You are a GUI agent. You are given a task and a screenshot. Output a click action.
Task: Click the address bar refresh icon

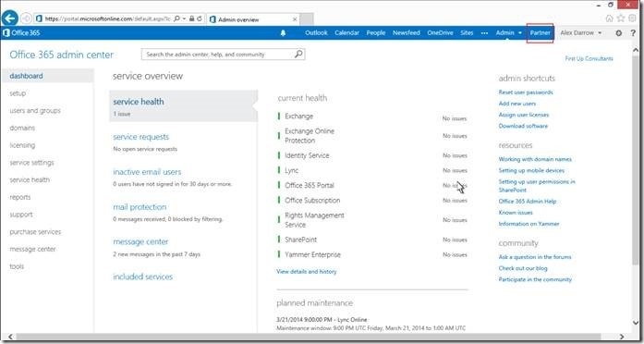[x=200, y=18]
